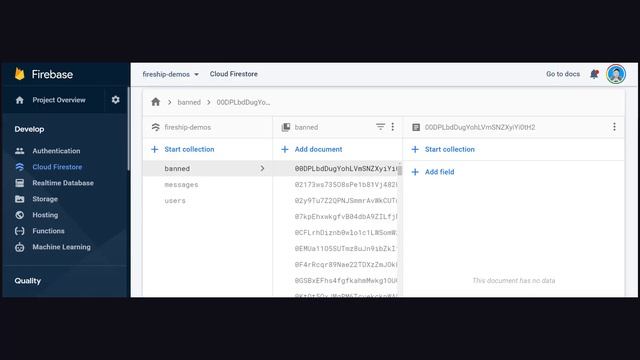The image size is (640, 360).
Task: Select document starting 07kpEhxwkgfvB04
Action: (345, 216)
